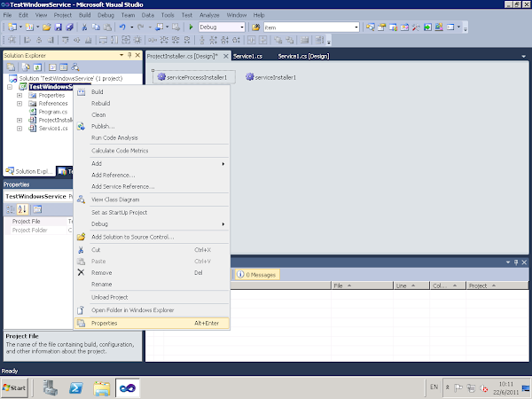The image size is (532, 399).
Task: Expand the References node in Solution Explorer
Action: coord(20,104)
